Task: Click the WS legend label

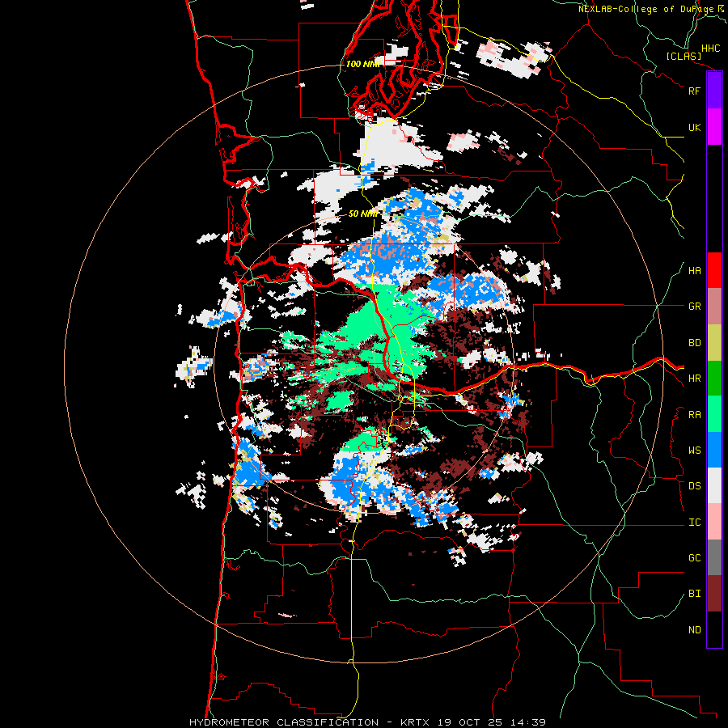Action: click(x=694, y=451)
